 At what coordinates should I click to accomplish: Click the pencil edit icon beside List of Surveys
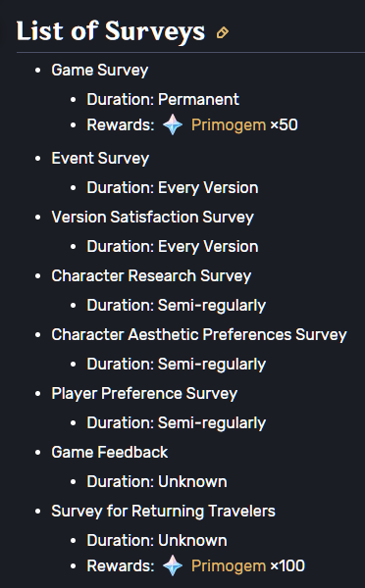[x=223, y=32]
